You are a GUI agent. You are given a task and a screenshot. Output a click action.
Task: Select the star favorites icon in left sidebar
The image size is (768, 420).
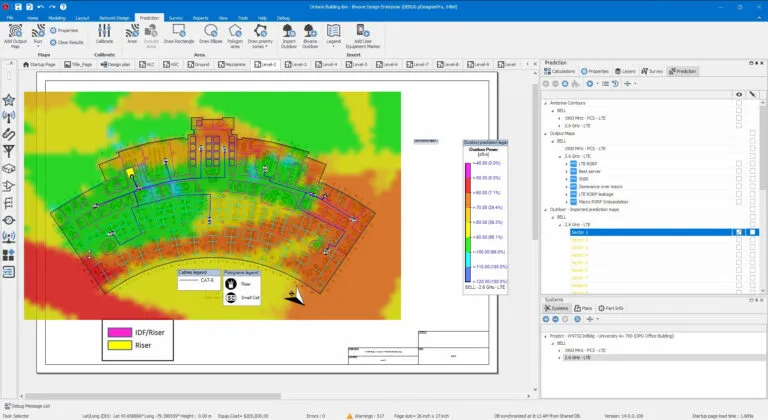(9, 100)
